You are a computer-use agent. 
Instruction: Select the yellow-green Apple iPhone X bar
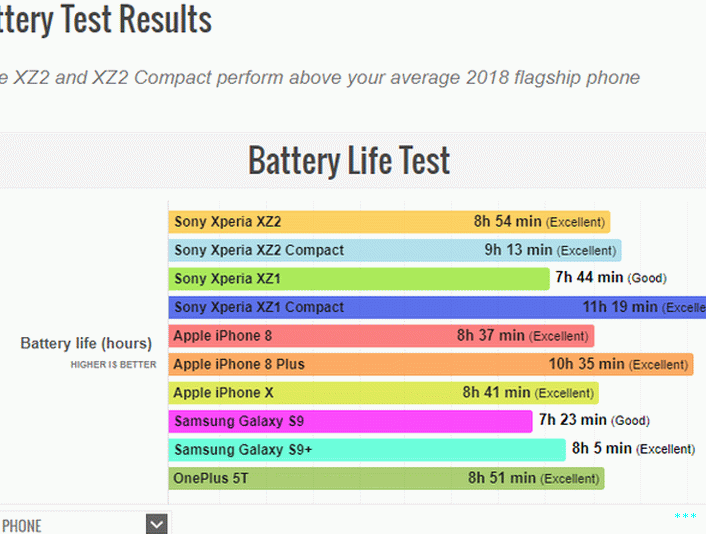[x=384, y=393]
